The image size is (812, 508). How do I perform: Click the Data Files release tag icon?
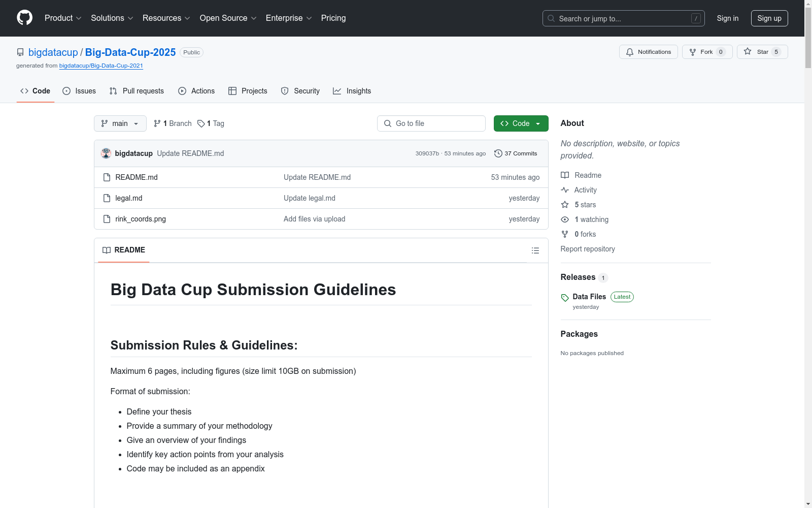[x=565, y=298]
